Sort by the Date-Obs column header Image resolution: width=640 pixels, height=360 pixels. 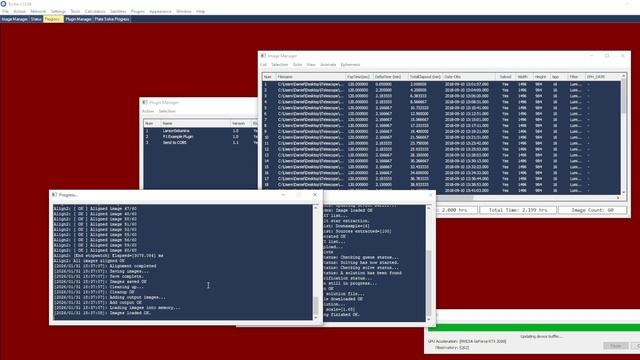[x=469, y=77]
